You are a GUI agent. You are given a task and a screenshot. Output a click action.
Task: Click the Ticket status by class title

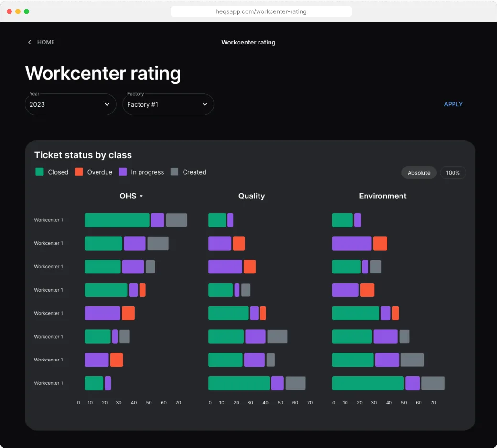coord(83,155)
